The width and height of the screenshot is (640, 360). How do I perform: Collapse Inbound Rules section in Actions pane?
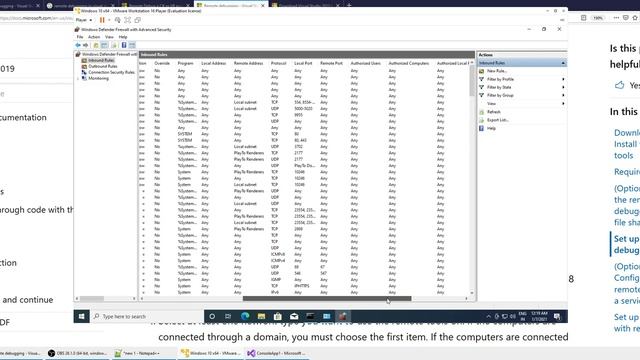click(563, 63)
